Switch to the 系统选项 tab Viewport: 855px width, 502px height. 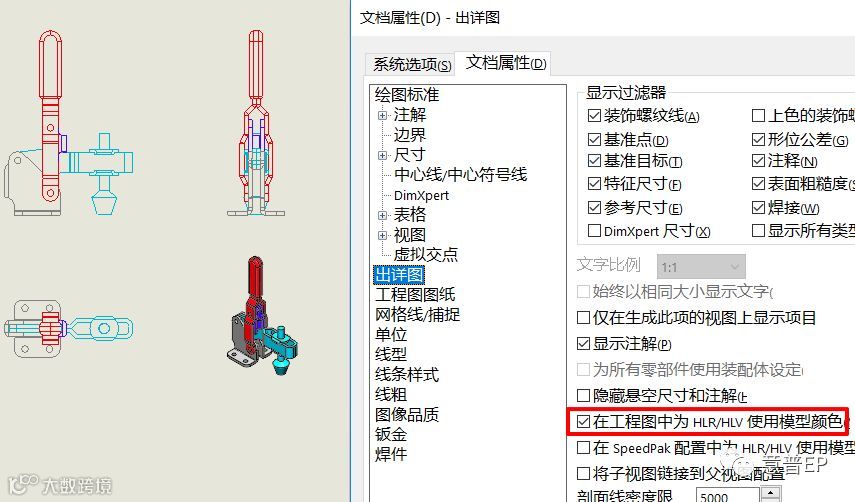pos(412,64)
